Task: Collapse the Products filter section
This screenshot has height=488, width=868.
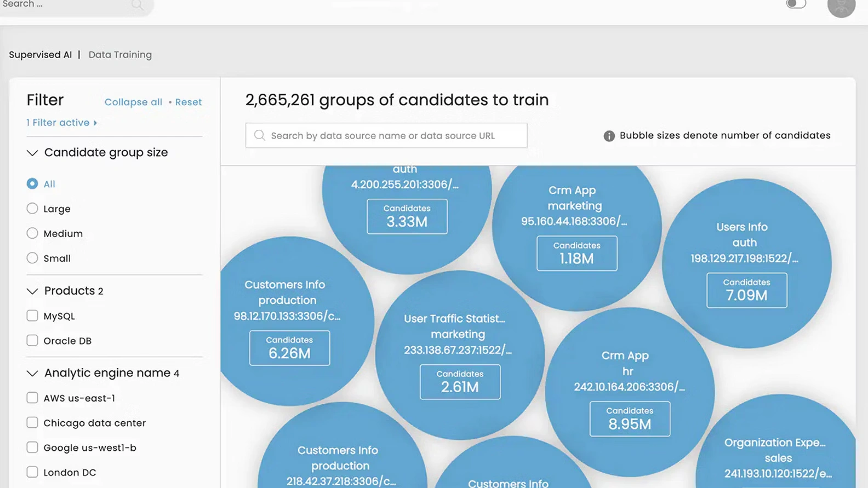Action: pyautogui.click(x=32, y=291)
